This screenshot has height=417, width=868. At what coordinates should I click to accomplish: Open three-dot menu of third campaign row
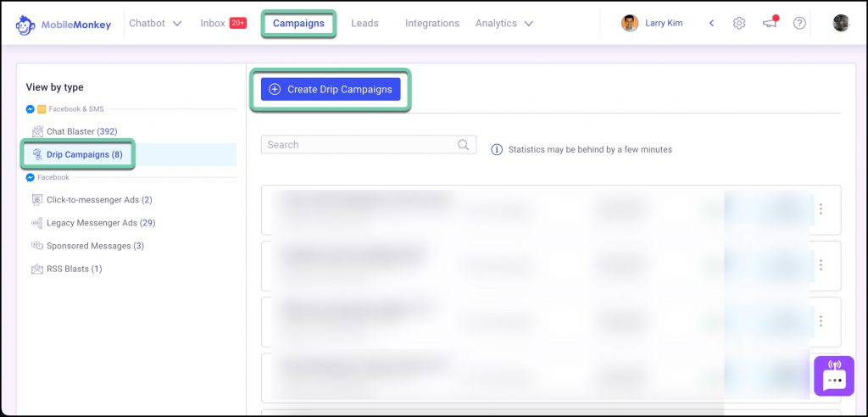point(821,320)
